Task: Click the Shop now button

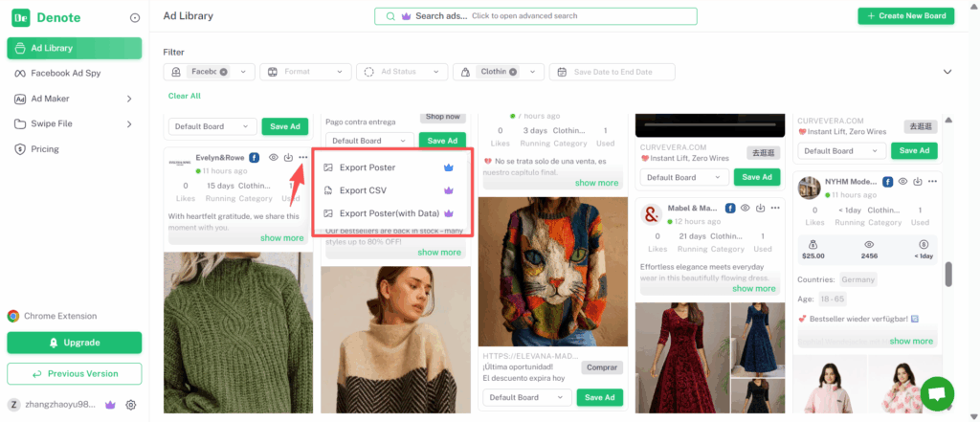Action: [442, 117]
